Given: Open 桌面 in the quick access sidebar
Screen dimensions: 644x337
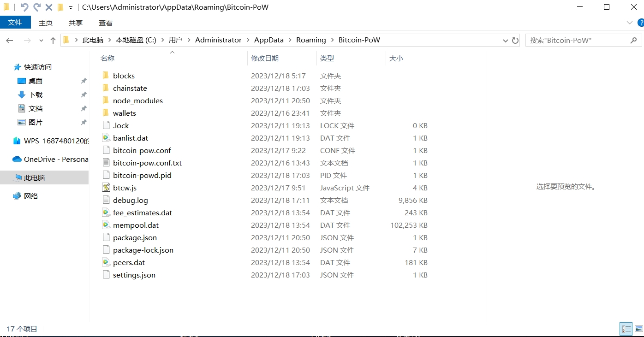Looking at the screenshot, I should pyautogui.click(x=36, y=81).
